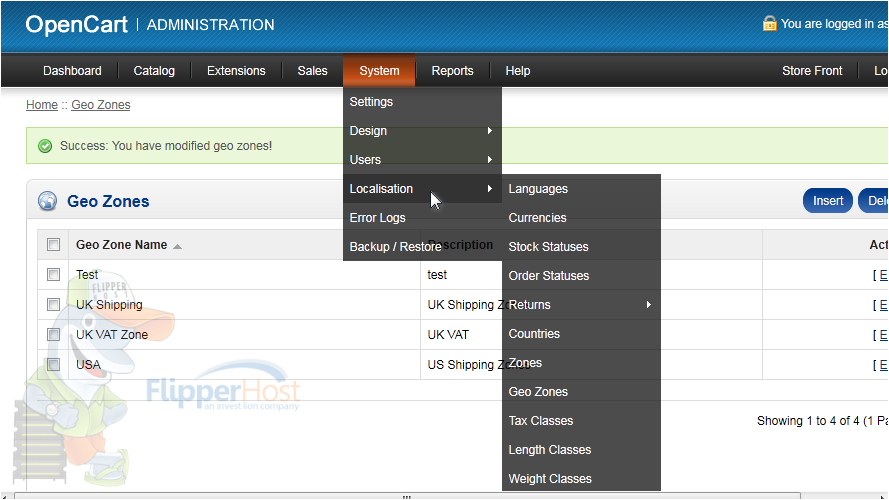Choose Tax Classes submenu item
The width and height of the screenshot is (889, 500).
pos(581,421)
